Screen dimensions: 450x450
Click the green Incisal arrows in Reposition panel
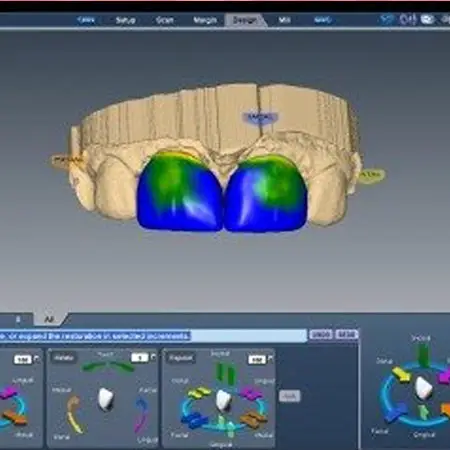pos(226,372)
